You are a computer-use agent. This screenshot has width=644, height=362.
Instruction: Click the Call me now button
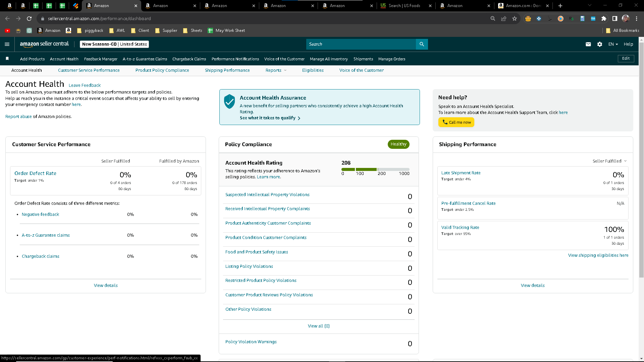tap(456, 122)
